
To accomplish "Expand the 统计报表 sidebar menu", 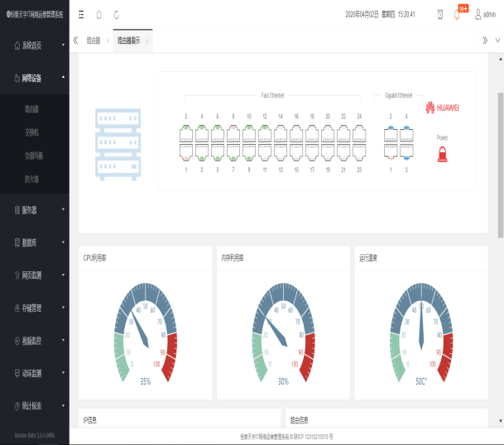I will (35, 406).
